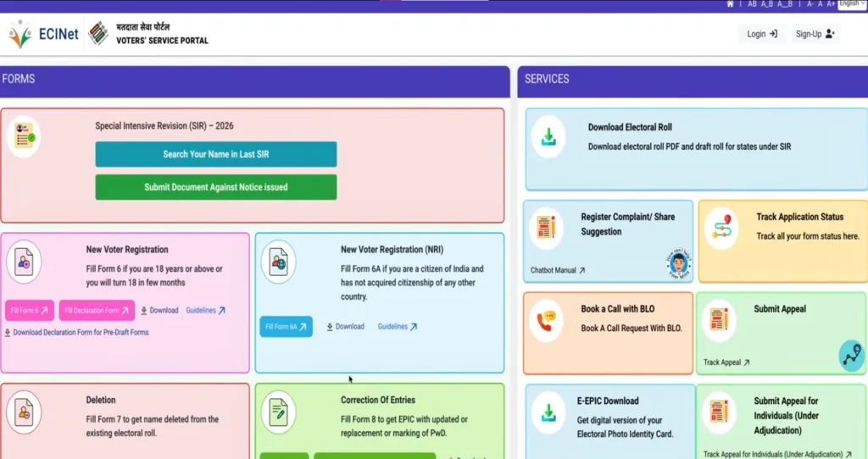Select the widest A__B letter spacing option
The width and height of the screenshot is (868, 459).
click(x=785, y=4)
